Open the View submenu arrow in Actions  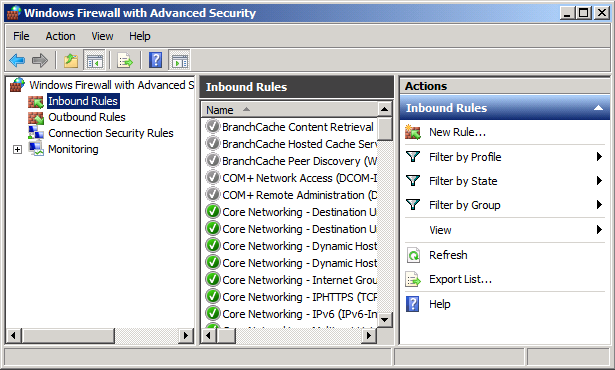[x=599, y=230]
